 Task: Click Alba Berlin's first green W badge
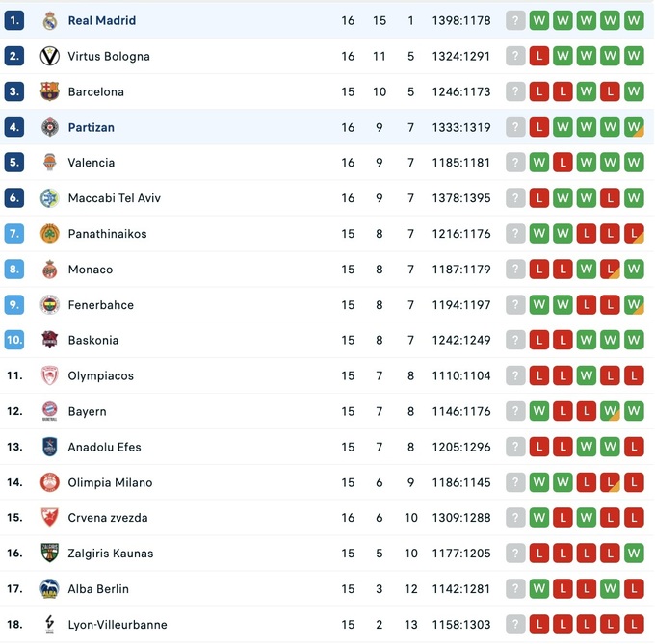point(540,589)
